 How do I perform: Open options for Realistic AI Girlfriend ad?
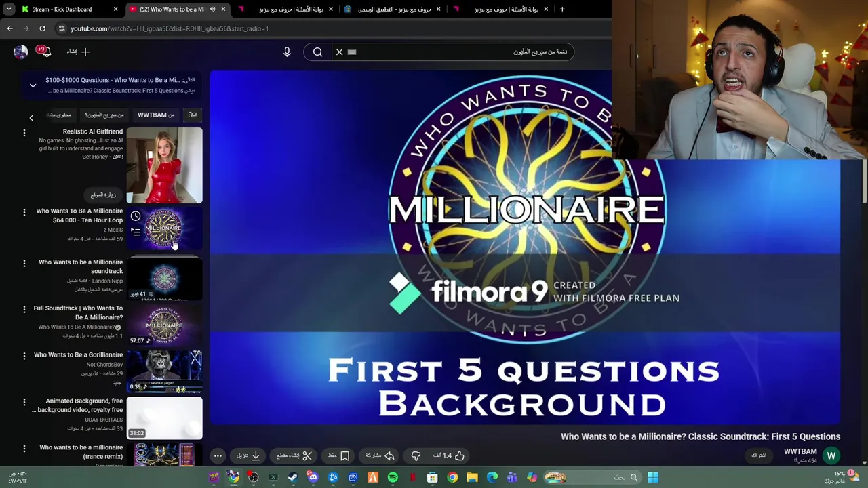point(24,133)
